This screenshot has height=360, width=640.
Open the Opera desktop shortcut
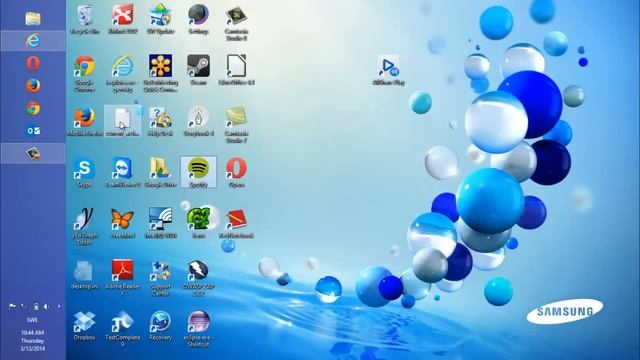[236, 172]
